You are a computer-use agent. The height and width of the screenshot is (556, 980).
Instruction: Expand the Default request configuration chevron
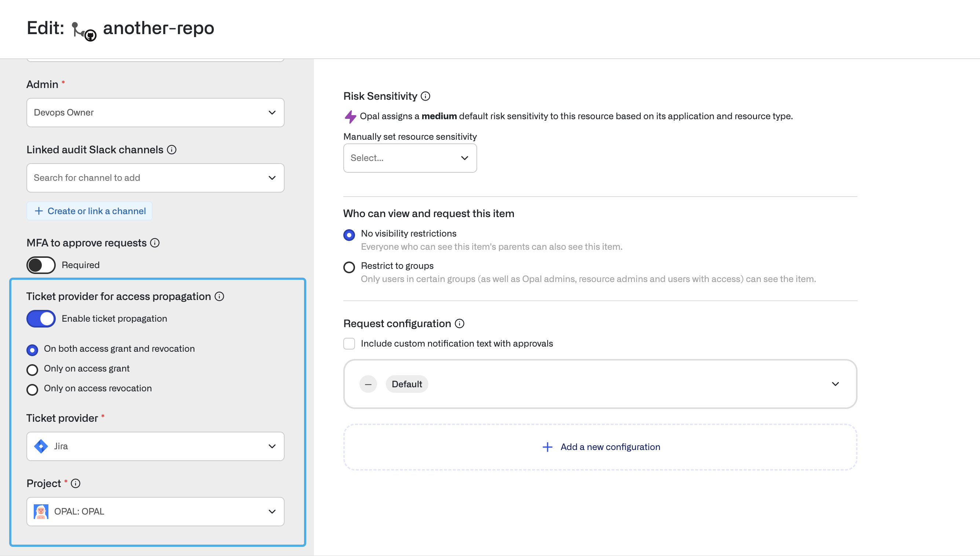835,384
